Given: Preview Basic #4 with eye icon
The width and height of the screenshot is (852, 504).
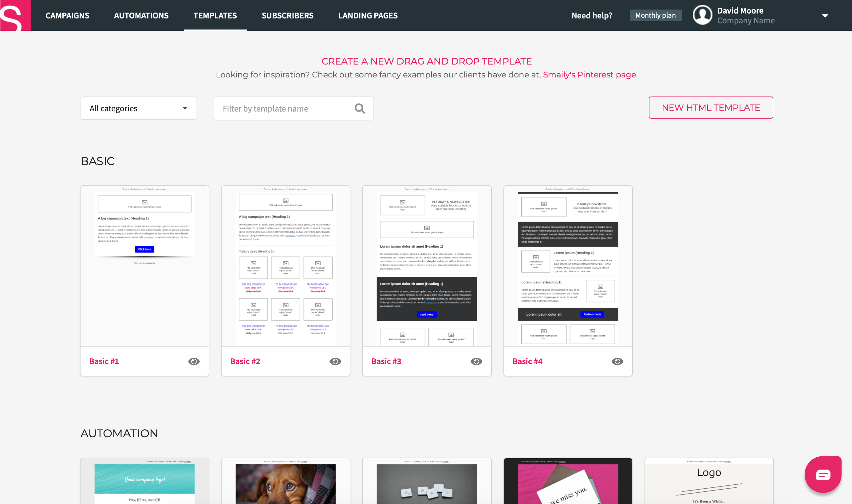Looking at the screenshot, I should (617, 361).
